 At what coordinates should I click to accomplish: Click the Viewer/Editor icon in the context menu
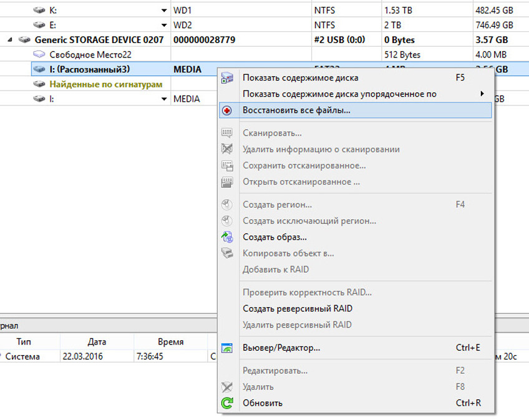click(x=227, y=348)
